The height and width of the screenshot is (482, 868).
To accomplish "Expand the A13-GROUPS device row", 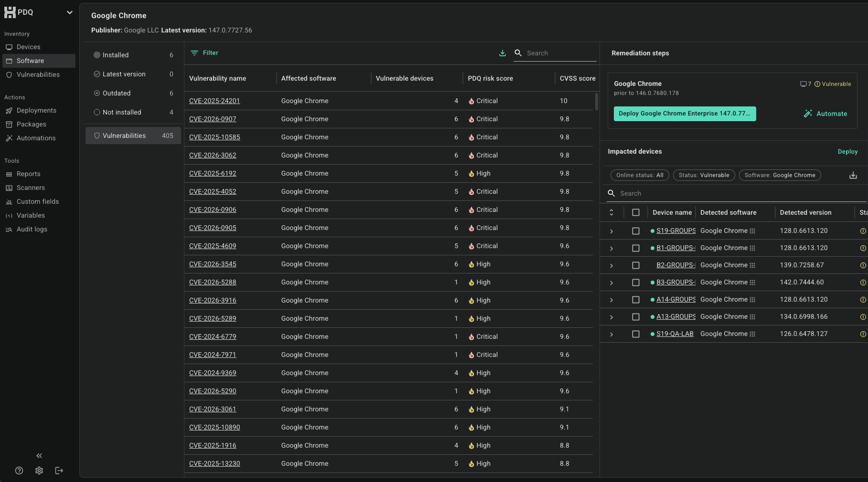I will coord(611,317).
